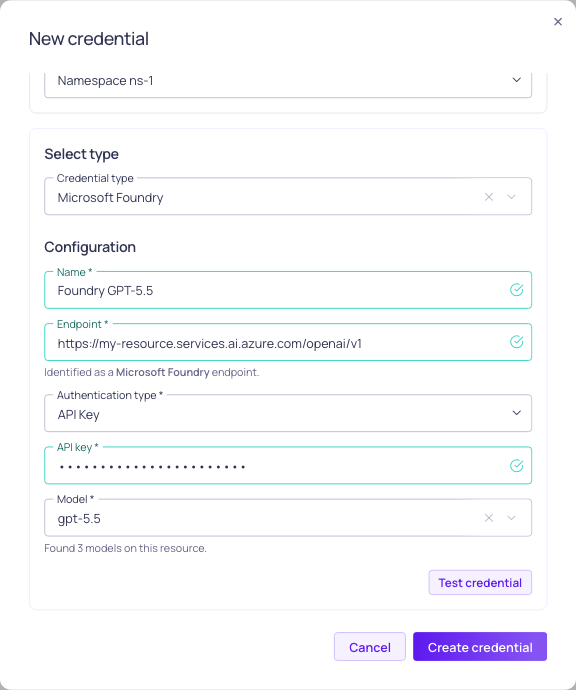Click the Test credential button
Viewport: 576px width, 690px height.
(480, 582)
